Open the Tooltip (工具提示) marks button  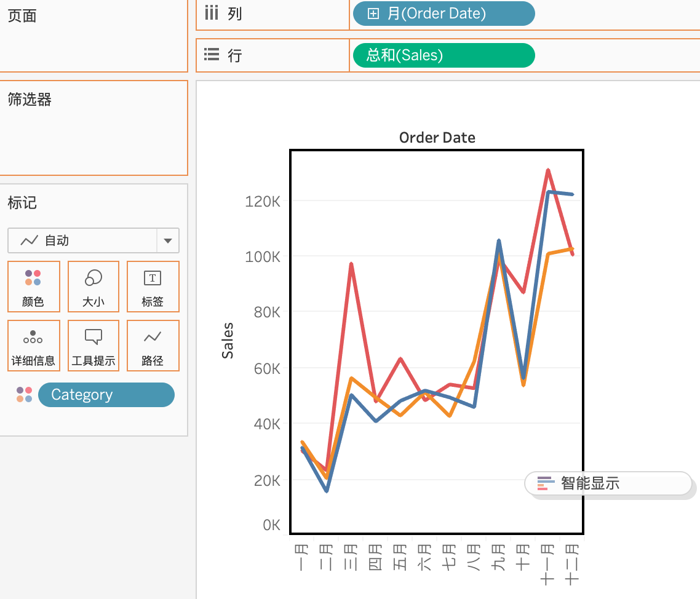tap(93, 346)
